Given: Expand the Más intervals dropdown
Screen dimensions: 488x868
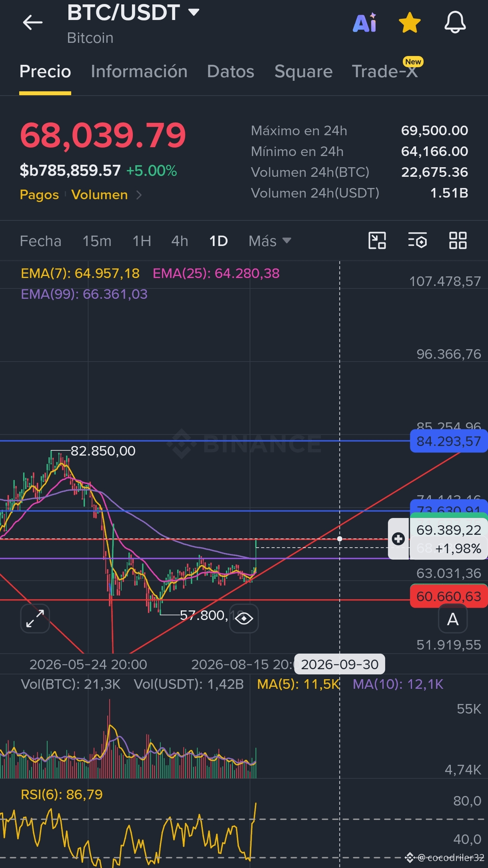Looking at the screenshot, I should (x=270, y=241).
